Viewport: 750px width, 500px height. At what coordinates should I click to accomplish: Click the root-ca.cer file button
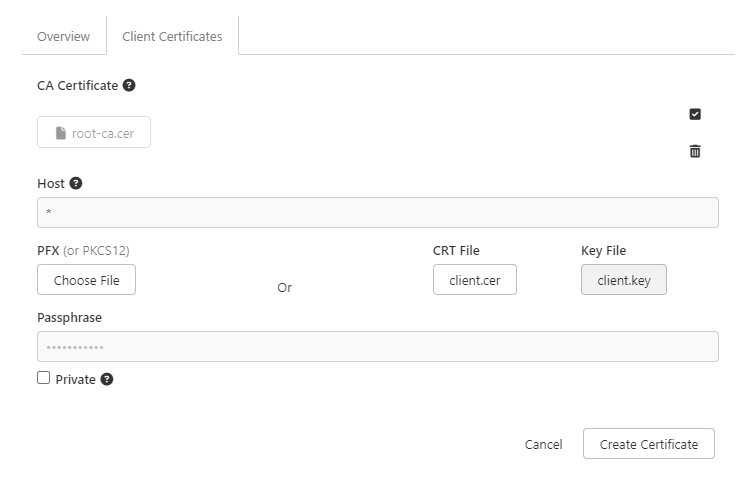coord(94,133)
